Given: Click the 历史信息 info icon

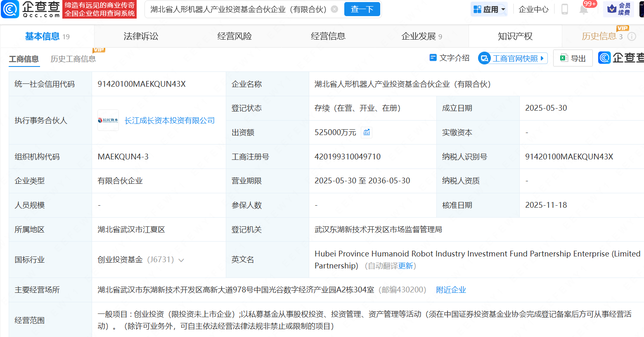Looking at the screenshot, I should tap(632, 36).
